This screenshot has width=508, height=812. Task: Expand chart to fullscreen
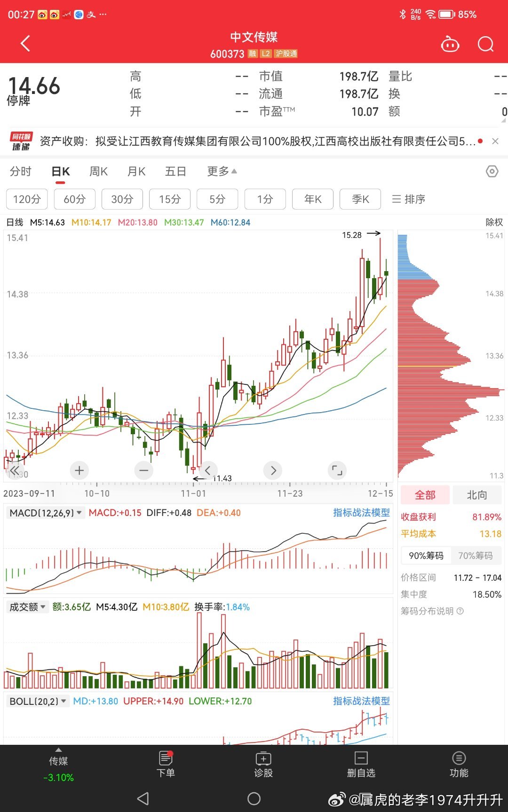click(337, 470)
